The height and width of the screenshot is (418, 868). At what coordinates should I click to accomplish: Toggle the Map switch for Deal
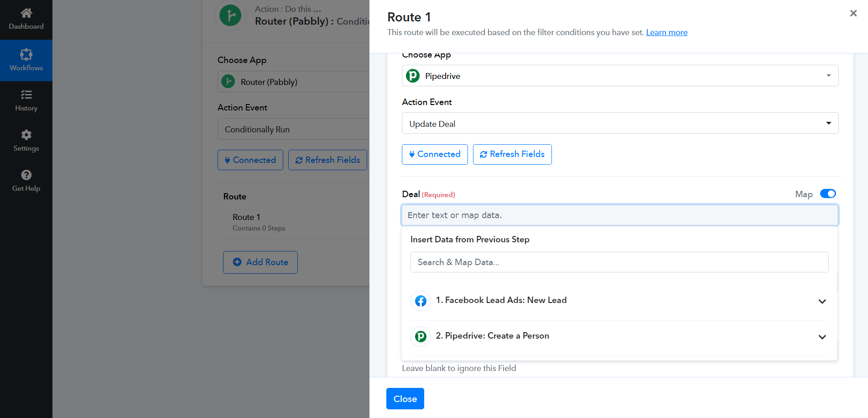click(828, 193)
